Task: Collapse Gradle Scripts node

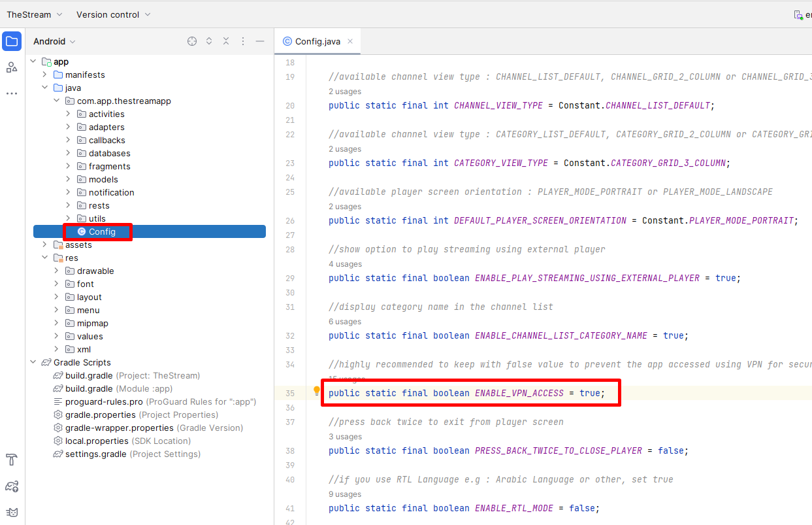Action: 33,362
